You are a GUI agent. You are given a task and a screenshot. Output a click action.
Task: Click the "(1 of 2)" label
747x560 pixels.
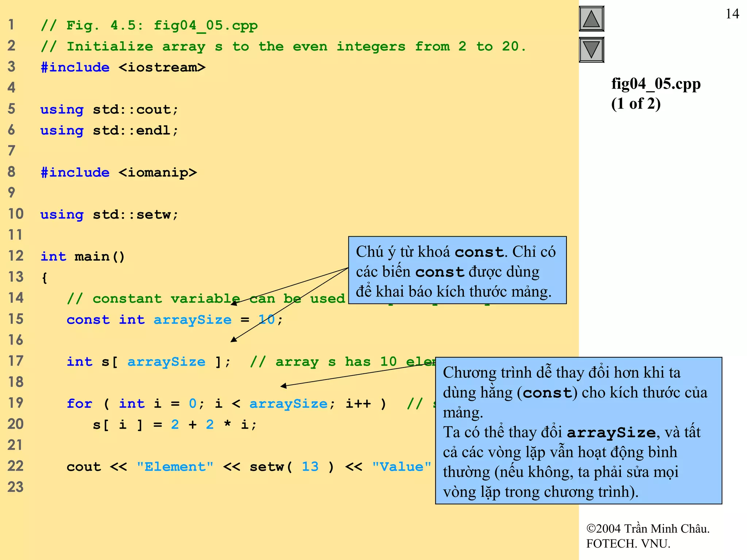[x=636, y=104]
